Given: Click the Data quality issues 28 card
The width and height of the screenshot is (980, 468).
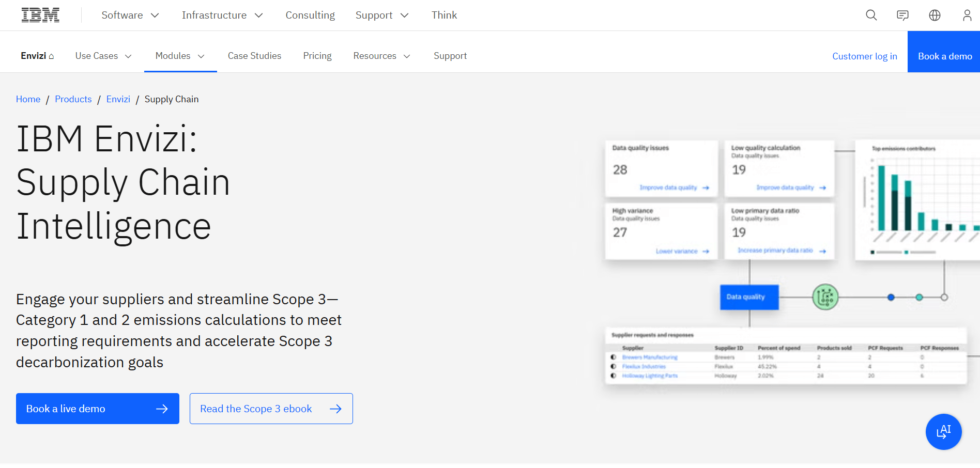Looking at the screenshot, I should click(x=662, y=168).
